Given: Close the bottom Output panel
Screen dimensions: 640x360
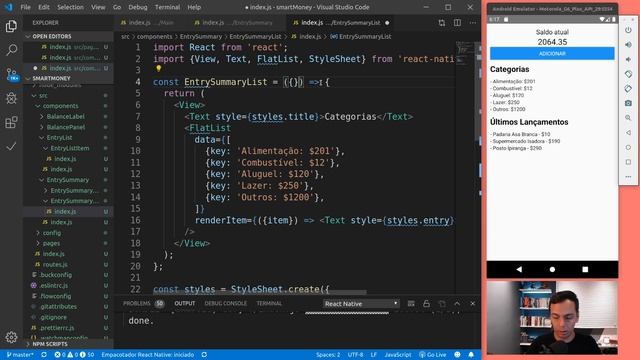Looking at the screenshot, I should tap(473, 304).
